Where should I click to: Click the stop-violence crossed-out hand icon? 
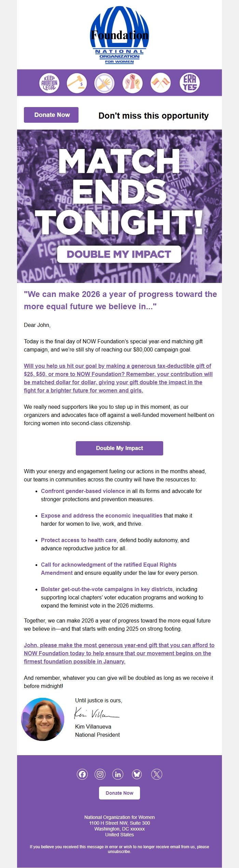point(106,82)
